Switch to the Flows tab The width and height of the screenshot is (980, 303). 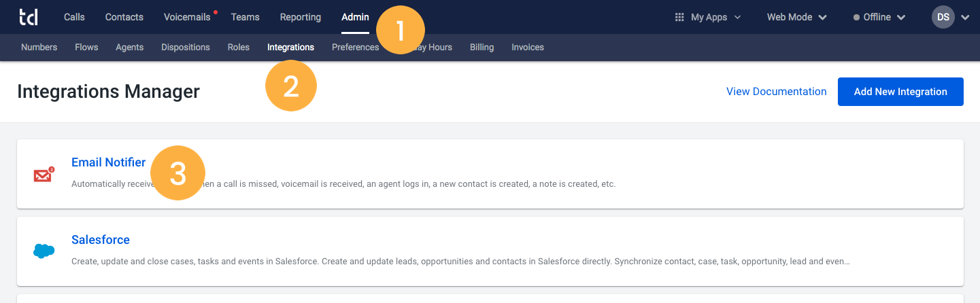pos(86,47)
